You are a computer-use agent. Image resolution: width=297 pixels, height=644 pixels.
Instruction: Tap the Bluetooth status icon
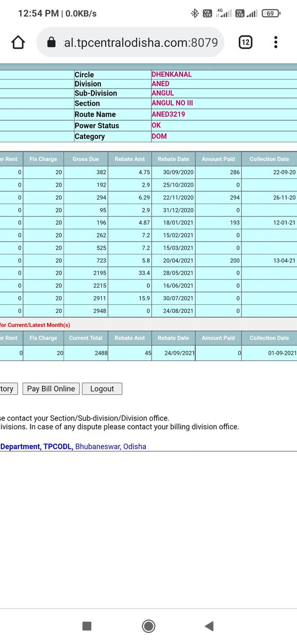pos(195,13)
